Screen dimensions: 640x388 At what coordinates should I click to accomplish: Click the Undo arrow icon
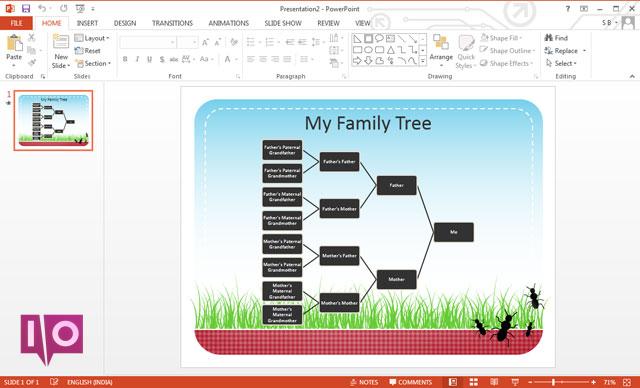(x=42, y=8)
